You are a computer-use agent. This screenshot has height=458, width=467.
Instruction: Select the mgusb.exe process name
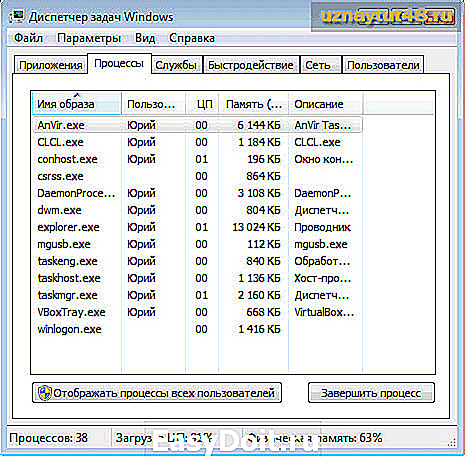click(64, 244)
